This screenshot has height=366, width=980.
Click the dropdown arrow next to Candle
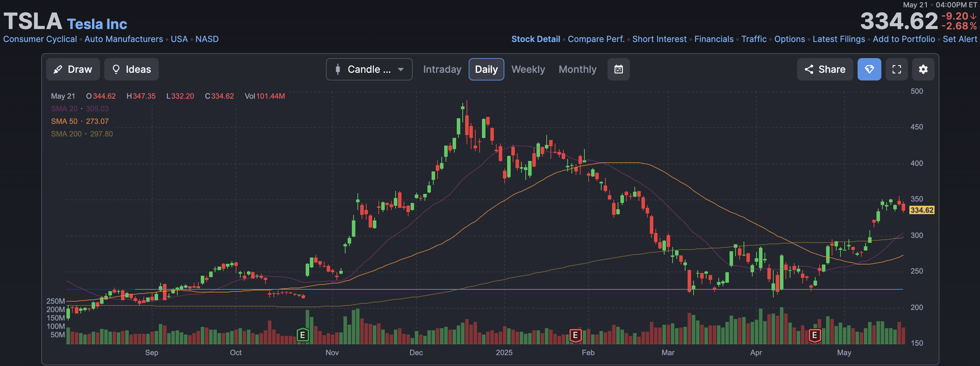400,70
